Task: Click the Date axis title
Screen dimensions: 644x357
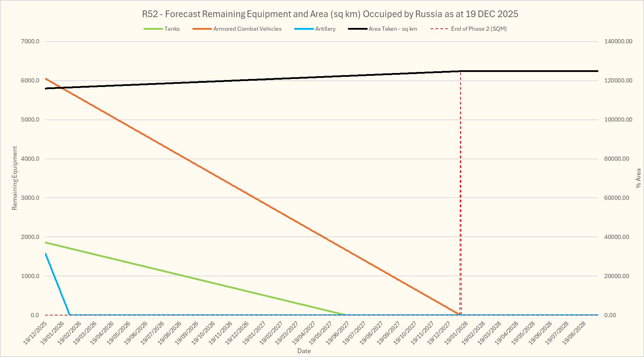Action: coord(304,351)
